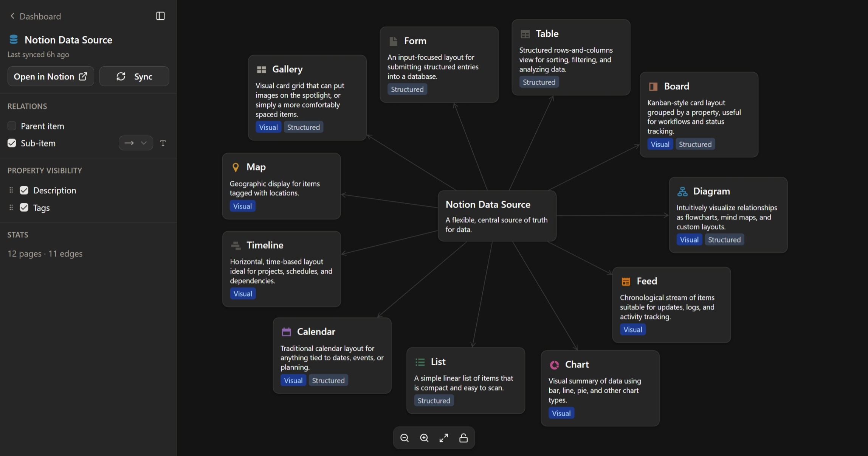Open the Sub-item arrow direction dropdown
868x456 pixels.
136,143
